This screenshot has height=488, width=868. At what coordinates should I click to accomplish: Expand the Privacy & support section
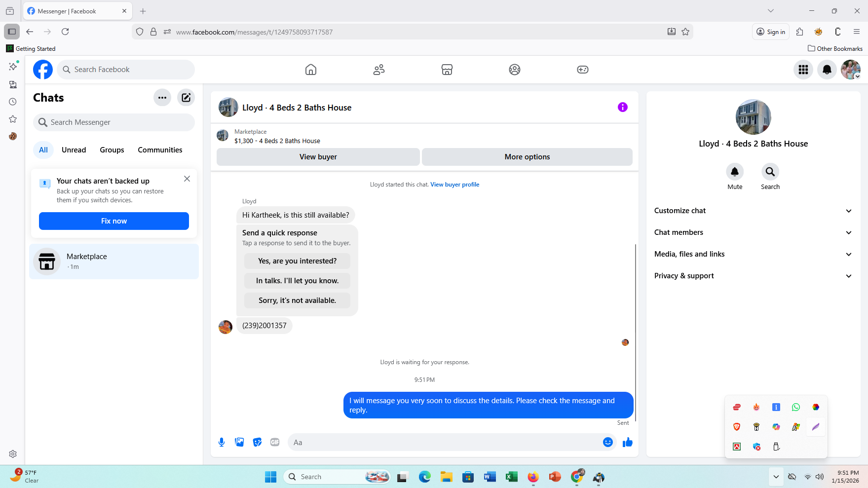tap(753, 276)
